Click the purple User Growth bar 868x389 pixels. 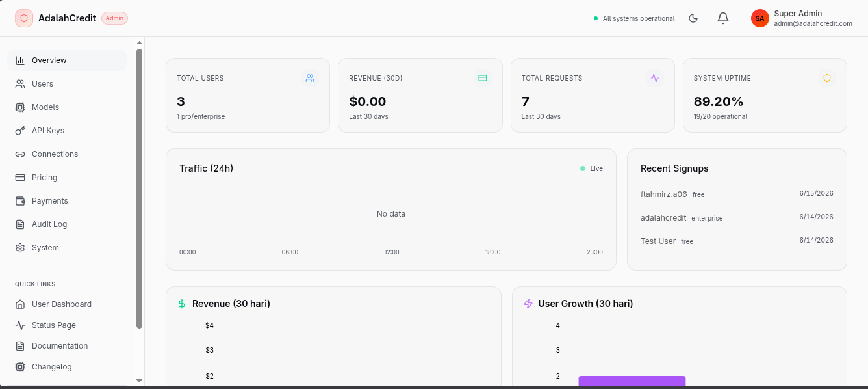point(632,381)
